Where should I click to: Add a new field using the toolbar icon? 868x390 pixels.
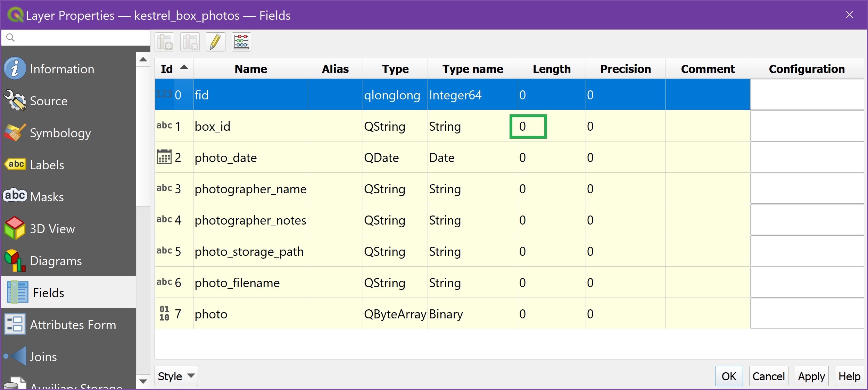[165, 42]
